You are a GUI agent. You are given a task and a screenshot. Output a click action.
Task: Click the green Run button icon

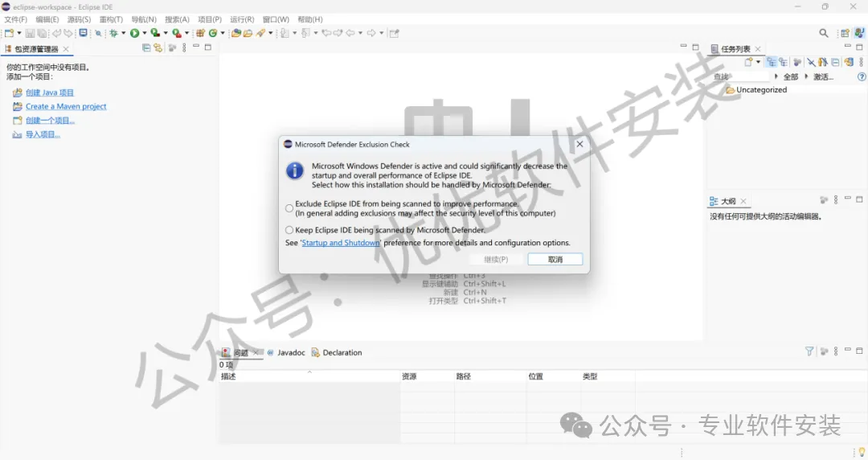(134, 33)
